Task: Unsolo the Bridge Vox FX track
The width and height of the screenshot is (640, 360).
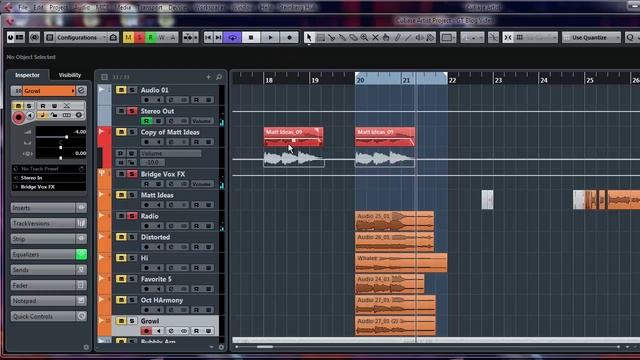Action: [132, 174]
